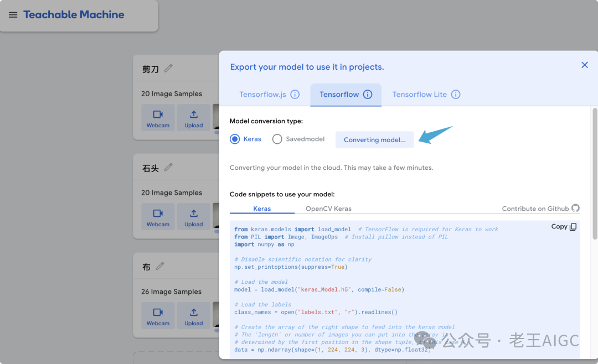Viewport: 598px width, 364px height.
Task: Close the export model dialog
Action: click(584, 65)
